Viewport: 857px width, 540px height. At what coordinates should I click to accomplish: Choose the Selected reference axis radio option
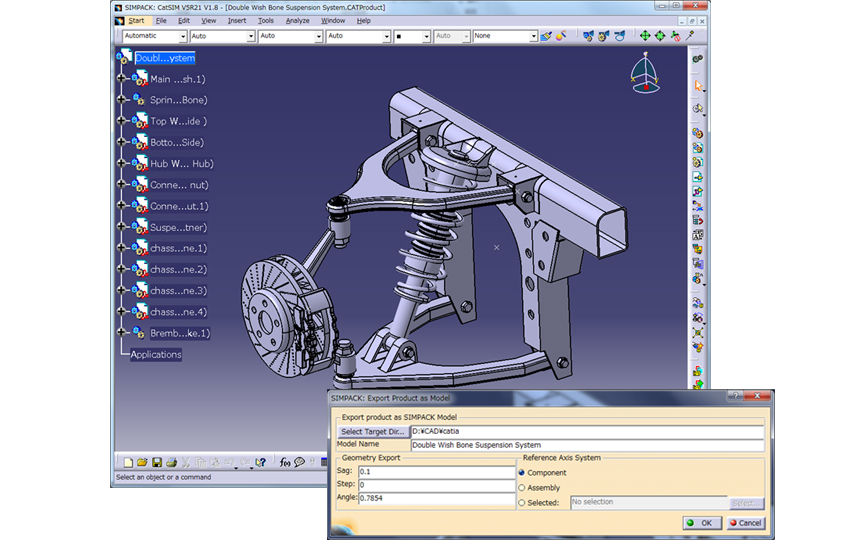(x=521, y=503)
